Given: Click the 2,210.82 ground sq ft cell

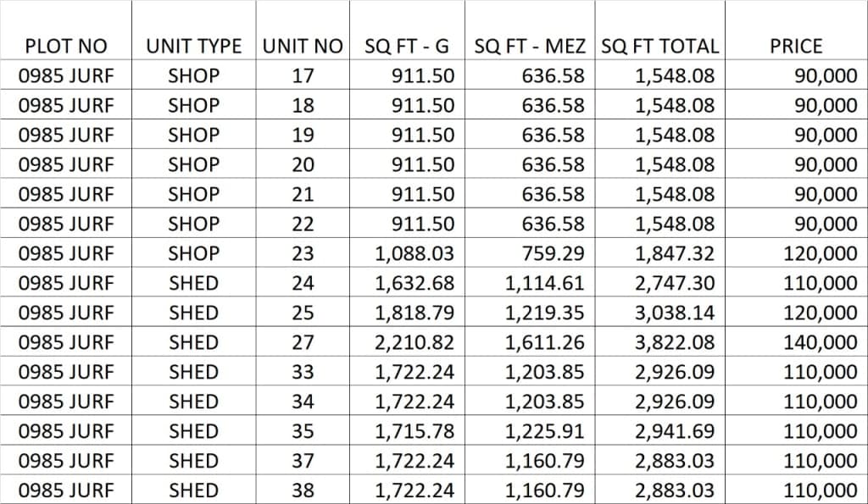Looking at the screenshot, I should pos(415,342).
